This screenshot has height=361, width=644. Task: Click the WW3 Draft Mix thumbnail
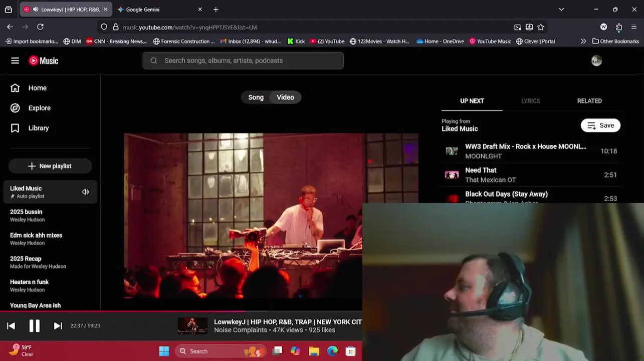(452, 151)
